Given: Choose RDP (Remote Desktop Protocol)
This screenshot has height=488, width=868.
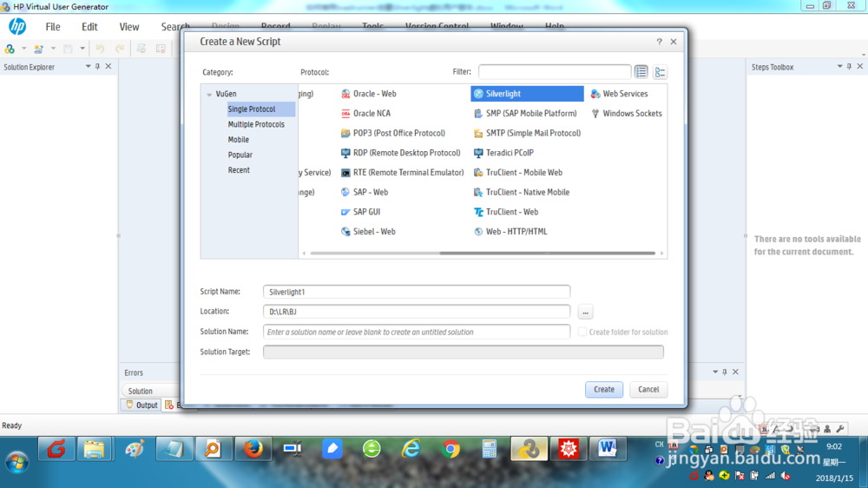Looking at the screenshot, I should pos(401,153).
